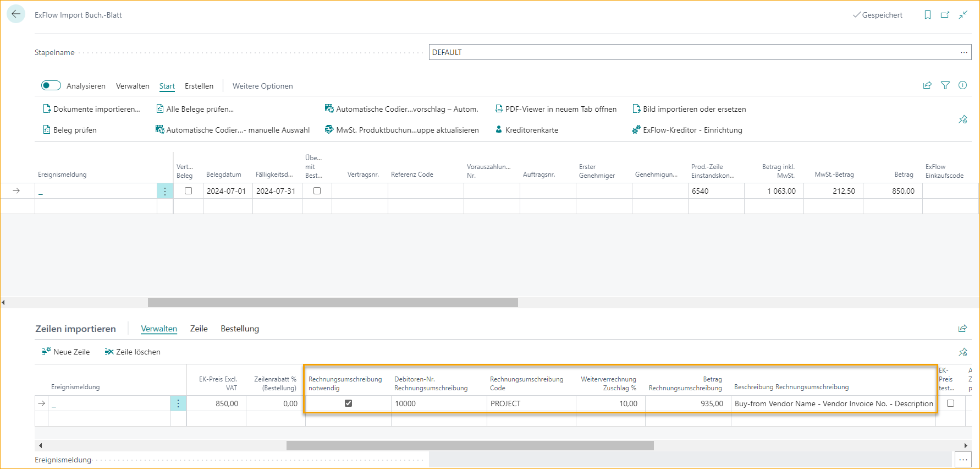Click the Fälligkeitsdatum cell 2024-07-31
The height and width of the screenshot is (469, 980).
(x=277, y=191)
